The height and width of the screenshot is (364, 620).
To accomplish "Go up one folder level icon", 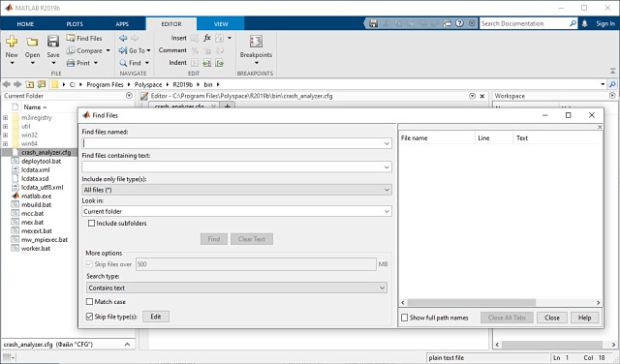I will (x=30, y=84).
